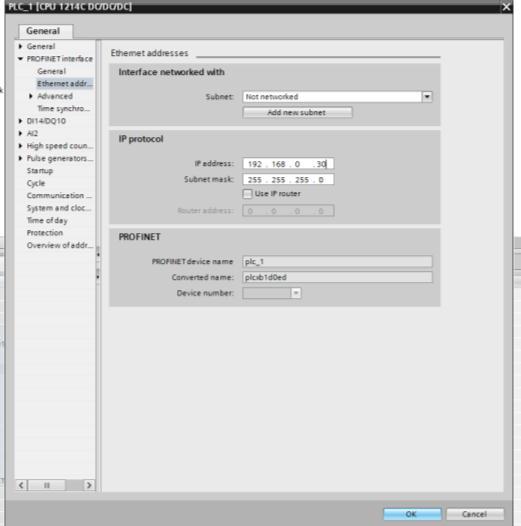Expand the General tree node
This screenshot has height=526, width=521.
20,46
